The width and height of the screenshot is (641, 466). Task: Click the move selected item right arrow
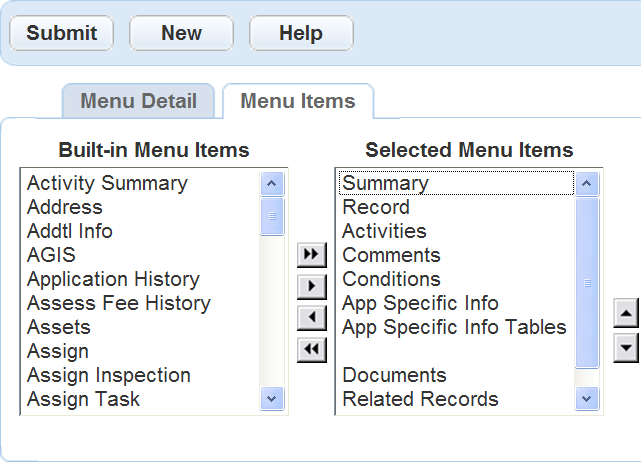point(312,286)
